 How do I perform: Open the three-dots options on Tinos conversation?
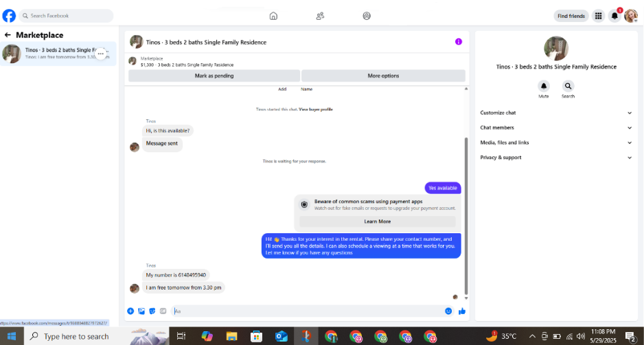pos(101,53)
